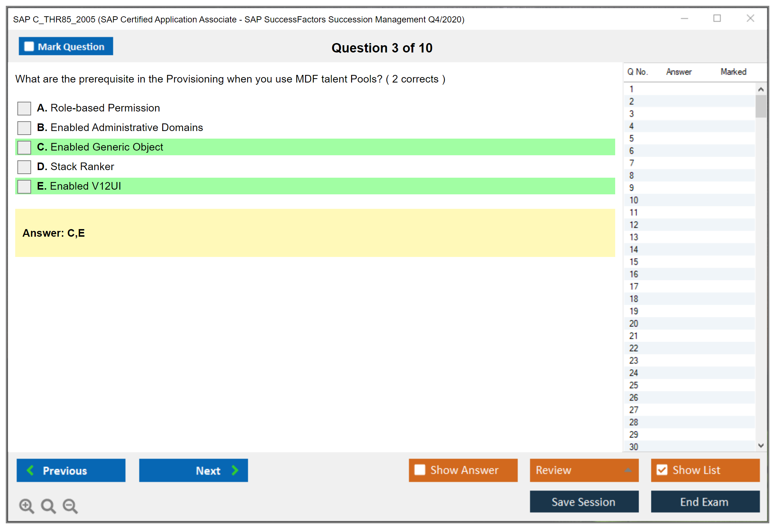Check option C Enabled Generic Object

point(24,147)
